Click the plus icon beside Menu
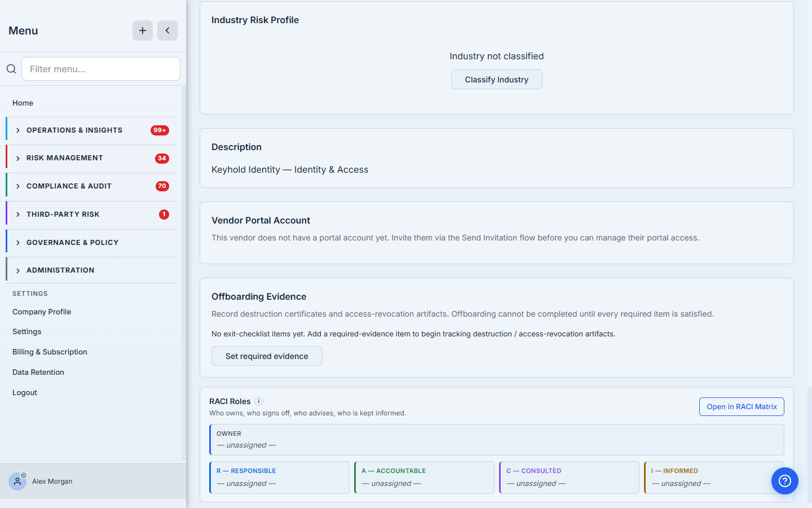This screenshot has height=508, width=812. point(143,30)
